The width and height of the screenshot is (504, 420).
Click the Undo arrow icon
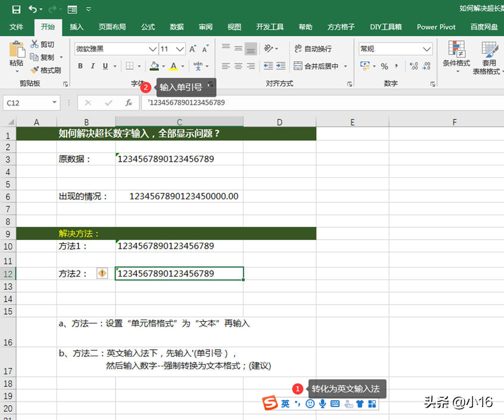click(x=33, y=9)
